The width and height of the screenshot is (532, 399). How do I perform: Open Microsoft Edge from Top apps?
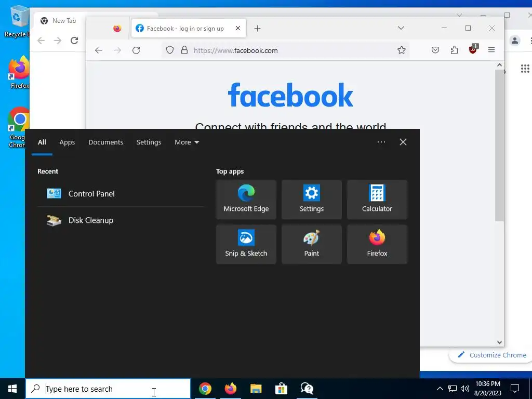(246, 199)
